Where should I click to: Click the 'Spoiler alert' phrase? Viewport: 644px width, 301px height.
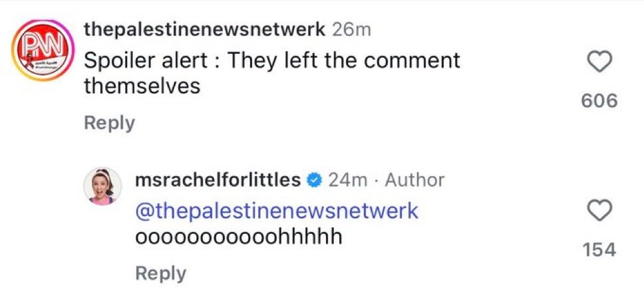point(150,60)
